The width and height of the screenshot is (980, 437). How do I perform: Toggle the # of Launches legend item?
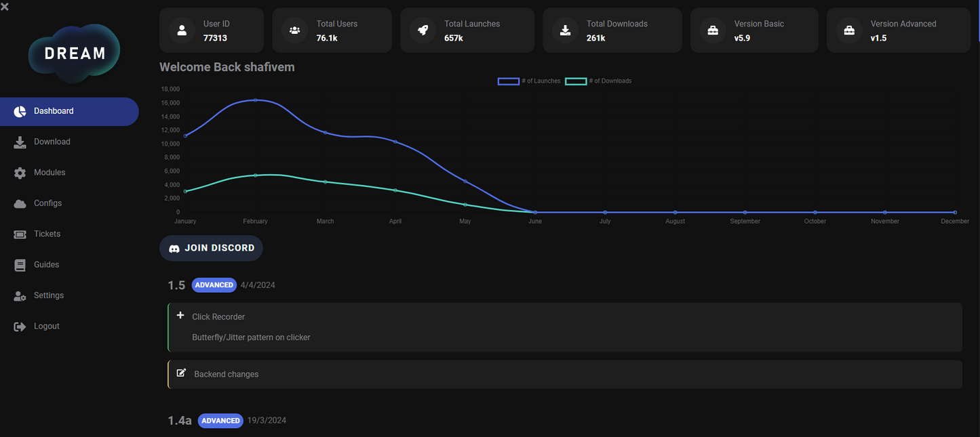(529, 81)
